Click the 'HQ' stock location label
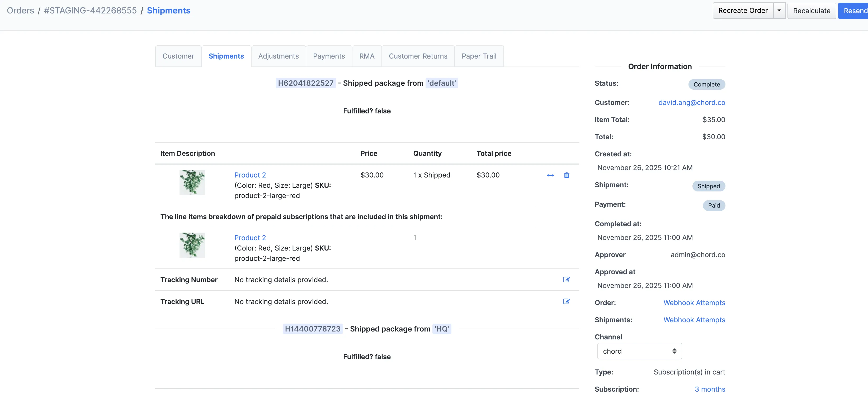The height and width of the screenshot is (394, 868). coord(442,329)
